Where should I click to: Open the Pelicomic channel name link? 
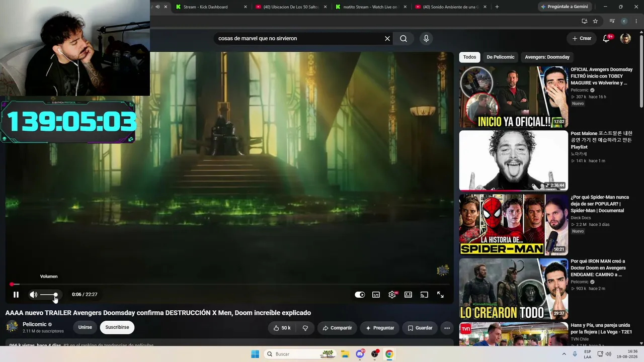35,324
